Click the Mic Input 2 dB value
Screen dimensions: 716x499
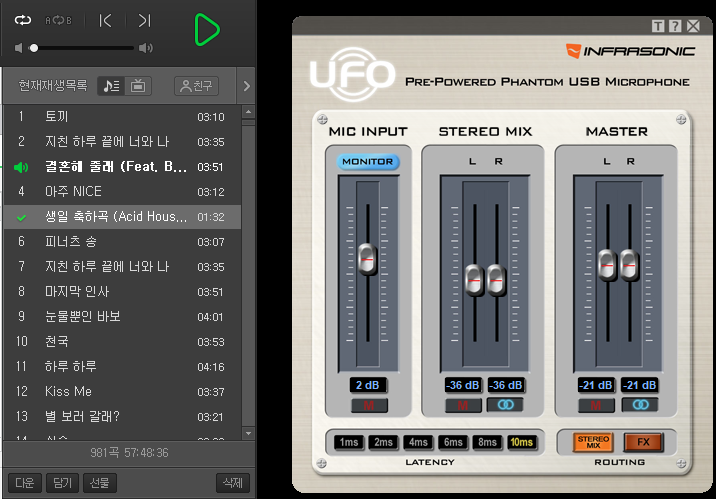368,385
